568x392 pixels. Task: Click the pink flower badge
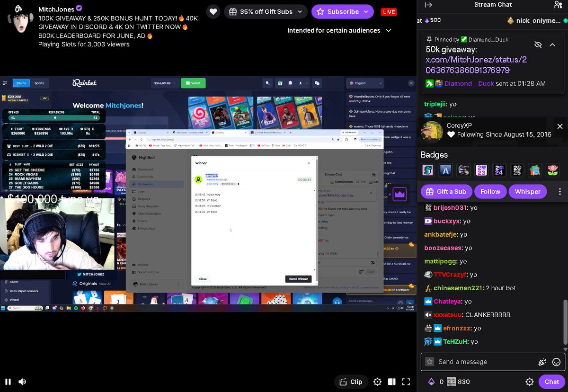[553, 170]
